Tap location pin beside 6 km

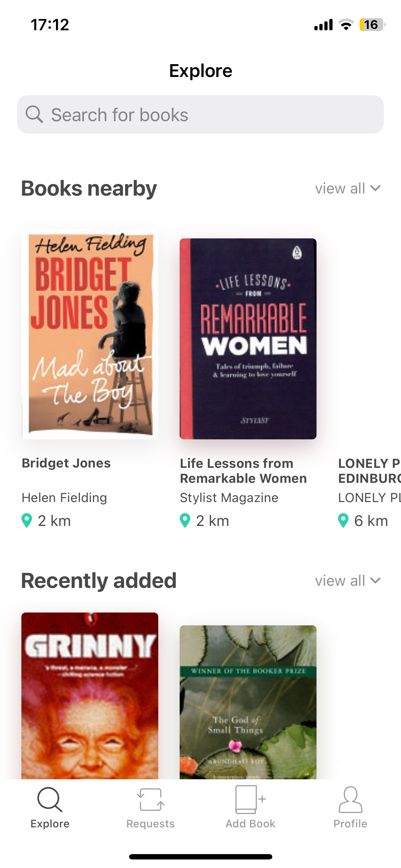tap(343, 521)
